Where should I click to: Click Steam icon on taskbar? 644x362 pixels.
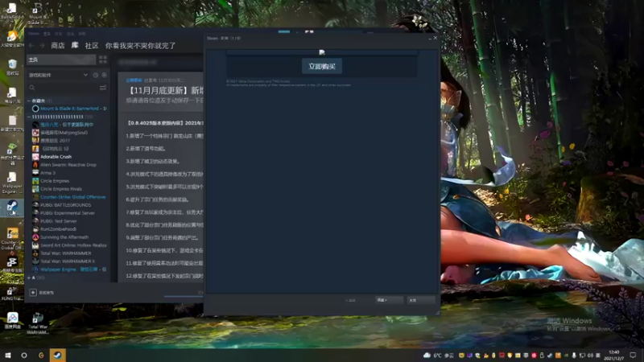point(57,355)
